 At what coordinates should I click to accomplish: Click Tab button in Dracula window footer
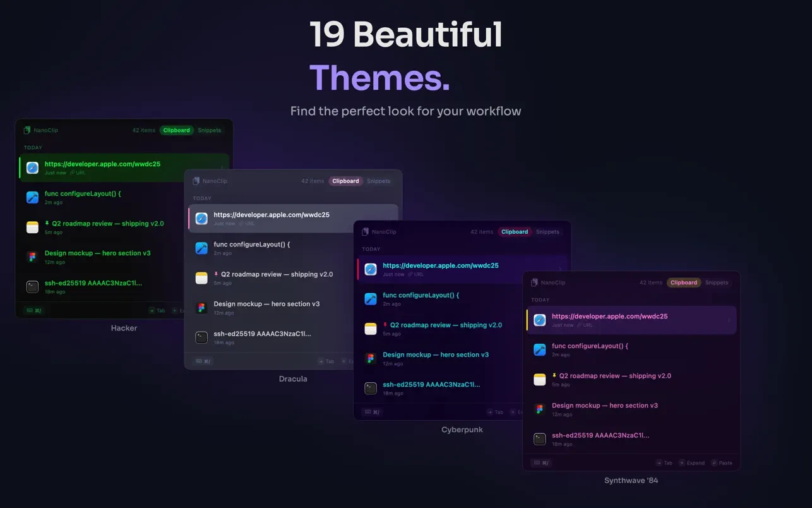[326, 361]
